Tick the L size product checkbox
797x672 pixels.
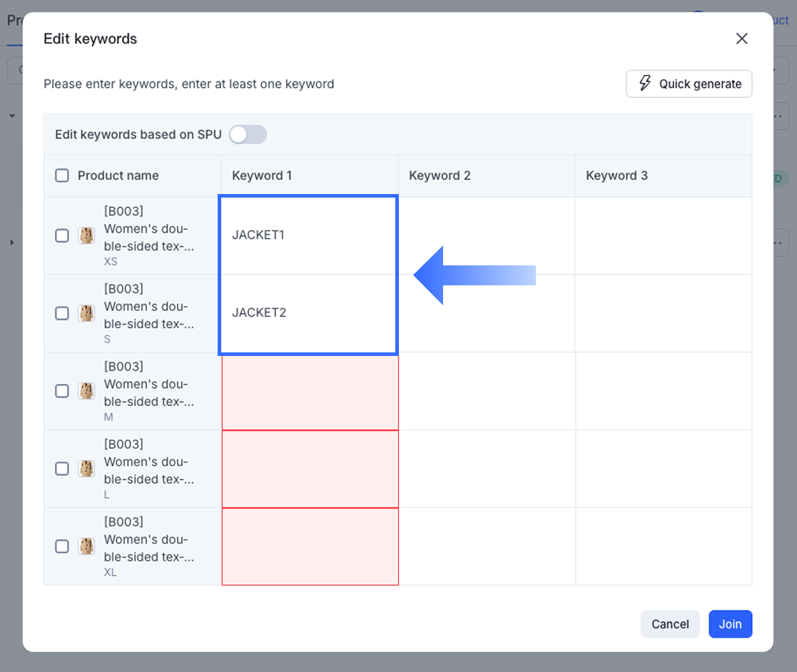tap(62, 469)
